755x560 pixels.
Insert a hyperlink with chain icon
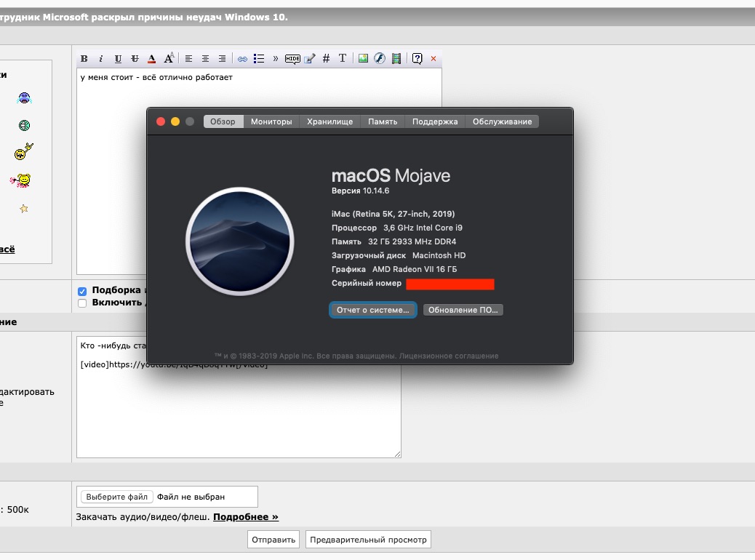click(242, 59)
